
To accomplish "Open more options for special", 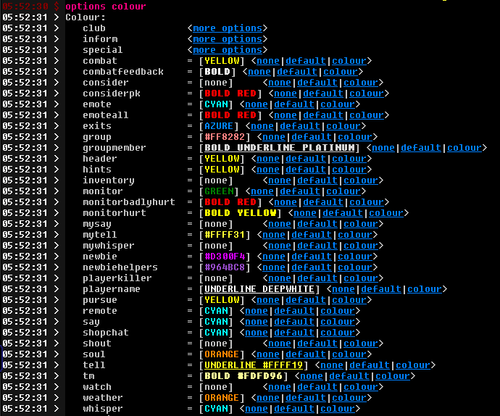I will click(x=227, y=50).
